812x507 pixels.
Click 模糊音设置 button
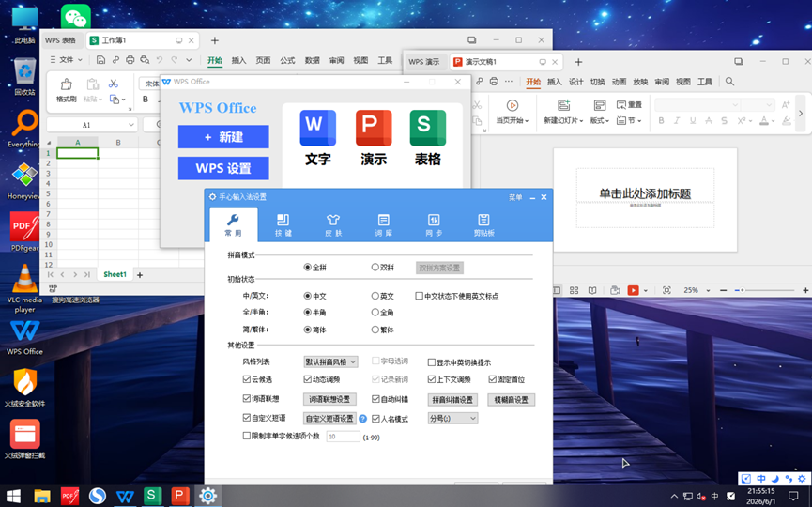click(x=511, y=400)
